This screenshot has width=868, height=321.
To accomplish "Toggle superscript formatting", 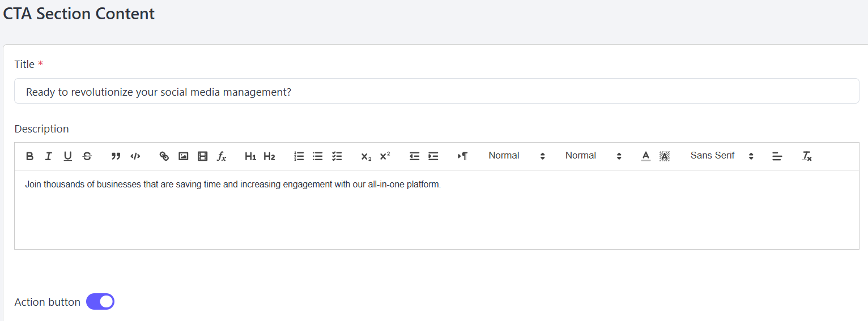I will pyautogui.click(x=385, y=156).
